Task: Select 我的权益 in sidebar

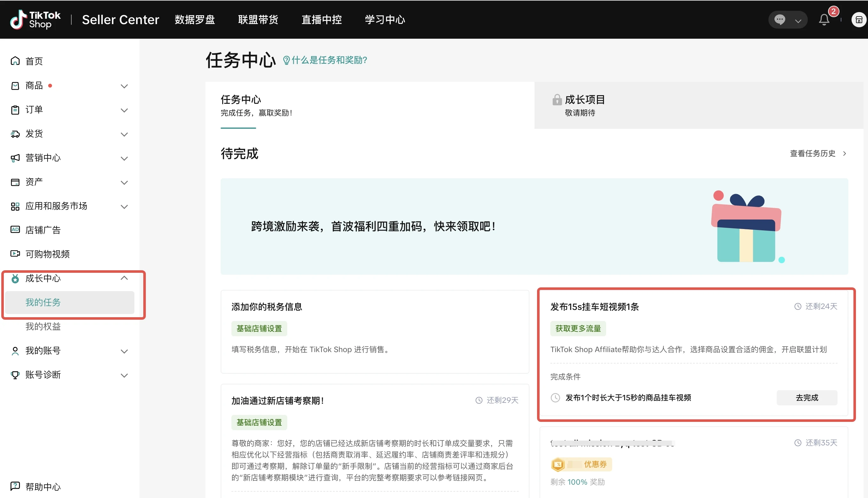Action: (x=43, y=326)
